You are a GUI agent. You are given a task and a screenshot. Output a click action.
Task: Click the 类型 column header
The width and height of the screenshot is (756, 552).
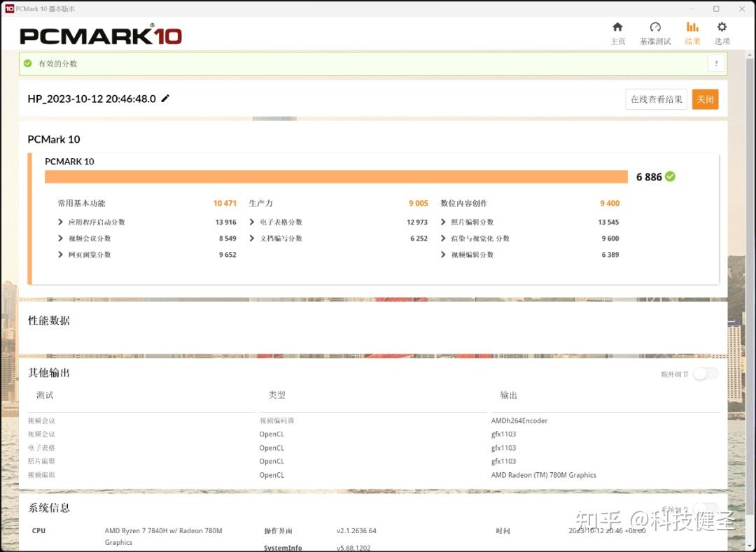276,395
